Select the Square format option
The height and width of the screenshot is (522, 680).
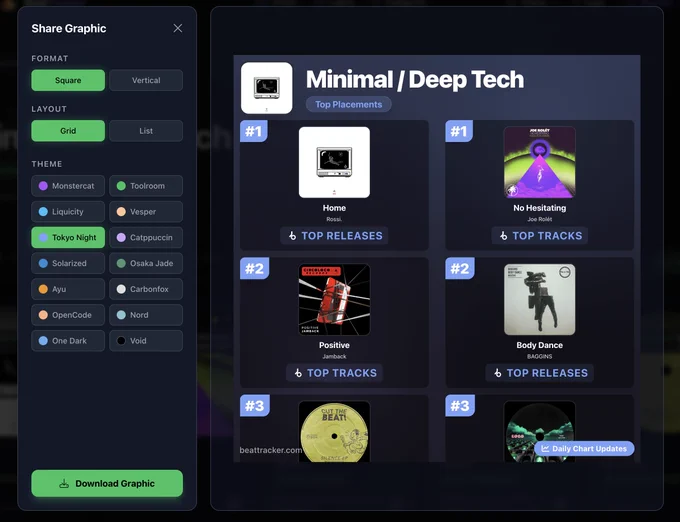[68, 80]
